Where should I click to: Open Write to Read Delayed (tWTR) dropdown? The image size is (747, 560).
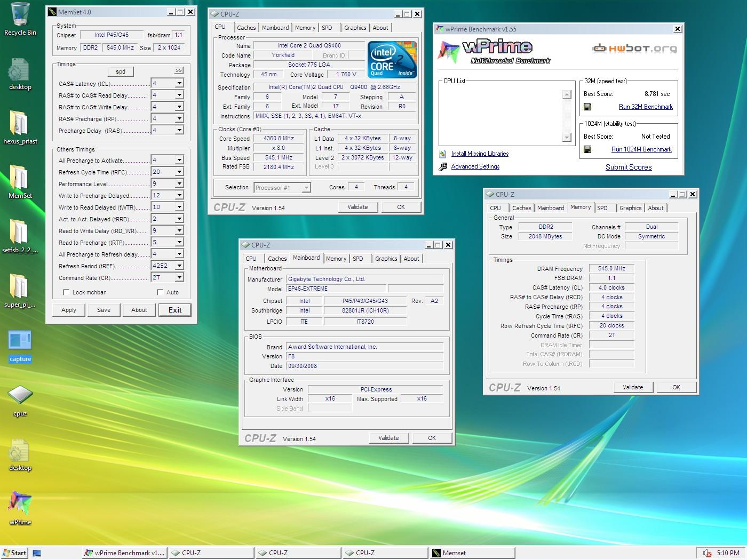[179, 207]
